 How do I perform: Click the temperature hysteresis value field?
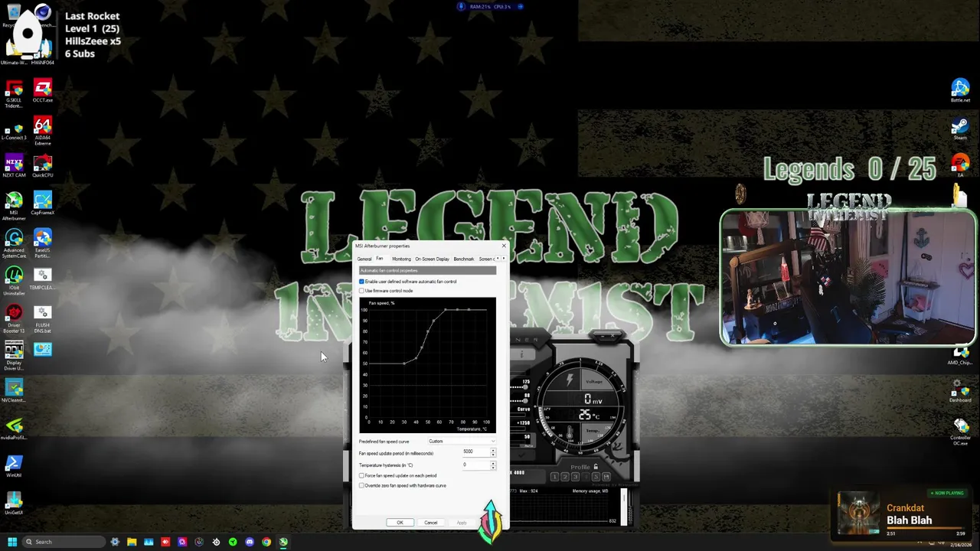475,465
